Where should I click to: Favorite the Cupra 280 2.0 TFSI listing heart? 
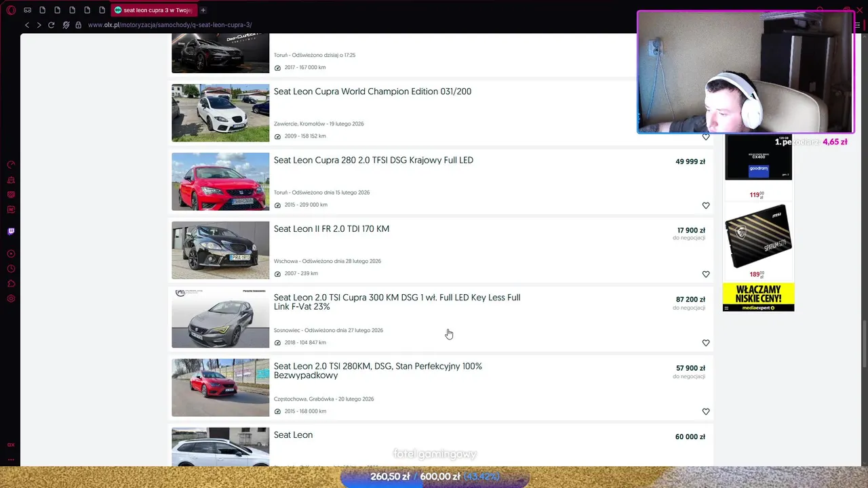(706, 205)
